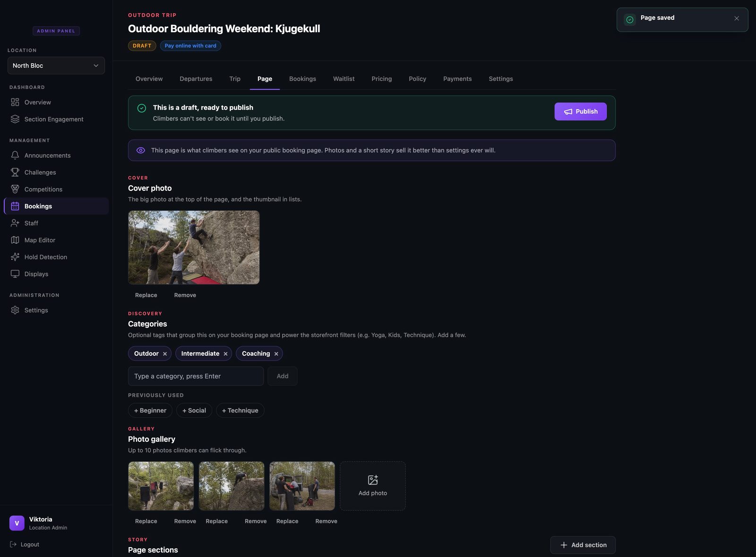Open the North Bloc location dropdown
This screenshot has height=557, width=756.
(56, 66)
